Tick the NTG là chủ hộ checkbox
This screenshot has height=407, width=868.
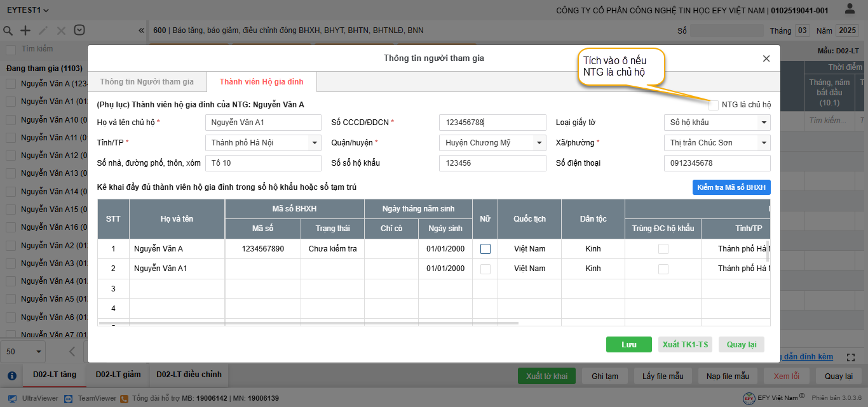714,105
